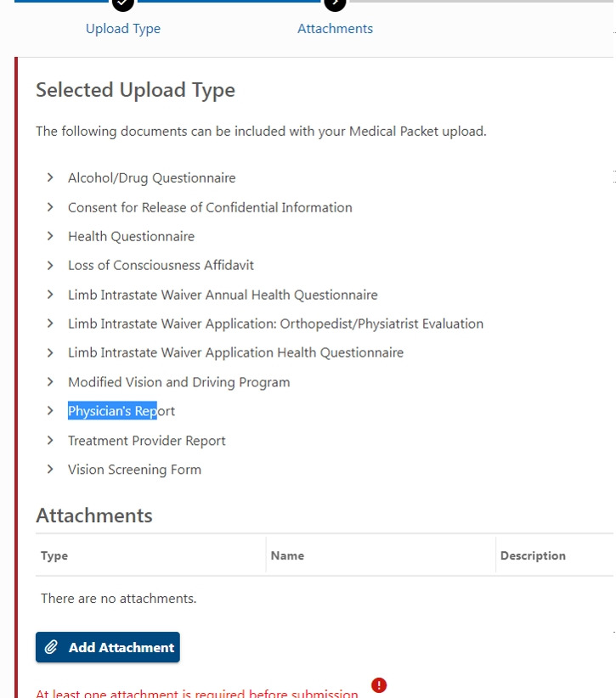Click the current Attachments step circle icon
The image size is (616, 698).
[x=335, y=3]
